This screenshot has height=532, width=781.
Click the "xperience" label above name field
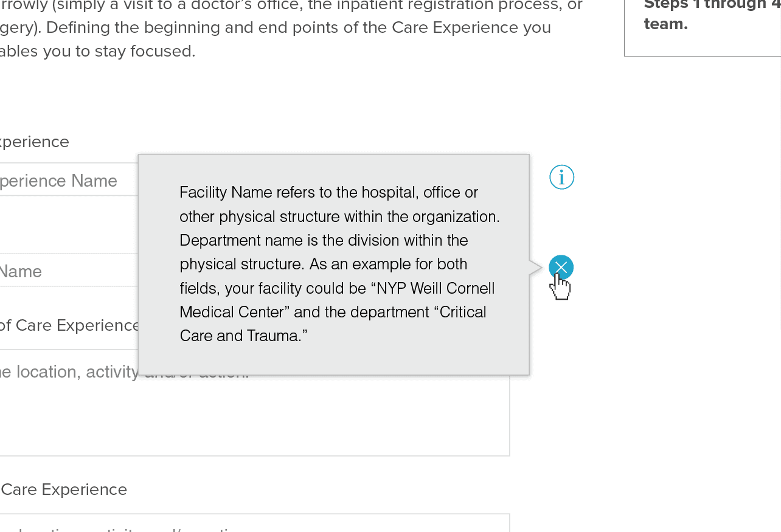[35, 142]
